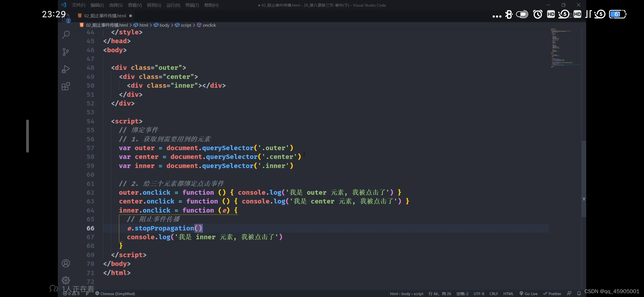Start Go Live server
The width and height of the screenshot is (644, 297).
click(528, 293)
